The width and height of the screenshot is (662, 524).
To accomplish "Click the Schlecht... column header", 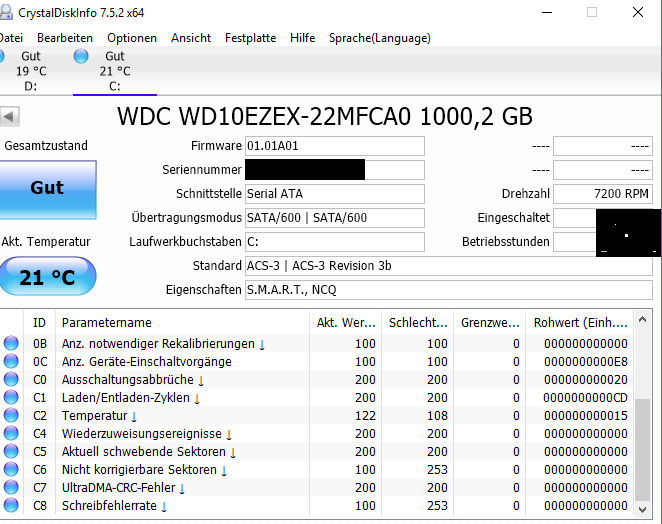I will [418, 323].
